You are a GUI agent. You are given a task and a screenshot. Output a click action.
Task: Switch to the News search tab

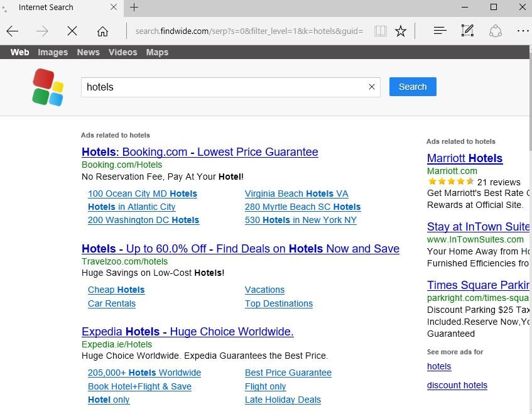click(88, 52)
